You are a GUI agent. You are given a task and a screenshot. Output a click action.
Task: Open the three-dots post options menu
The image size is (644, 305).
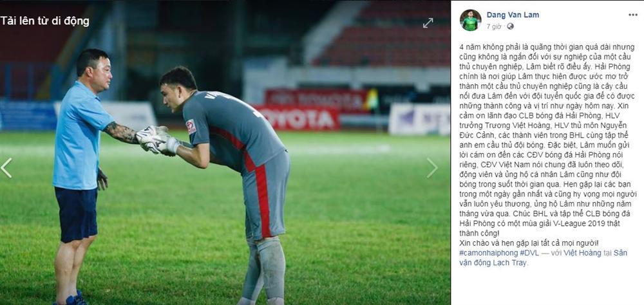click(x=633, y=15)
